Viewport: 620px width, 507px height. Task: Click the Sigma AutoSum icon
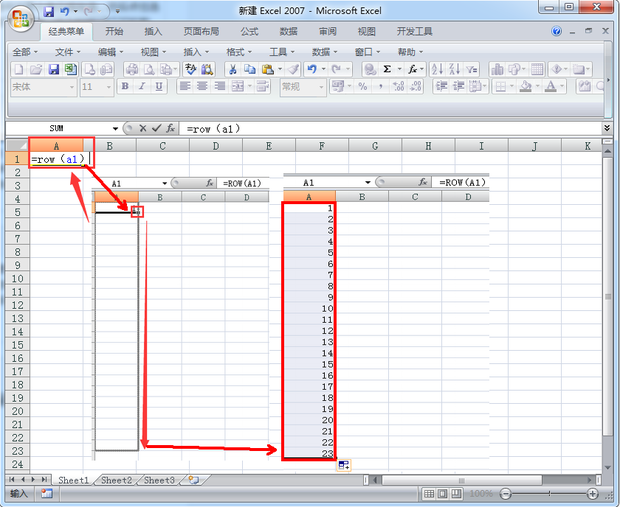(387, 70)
